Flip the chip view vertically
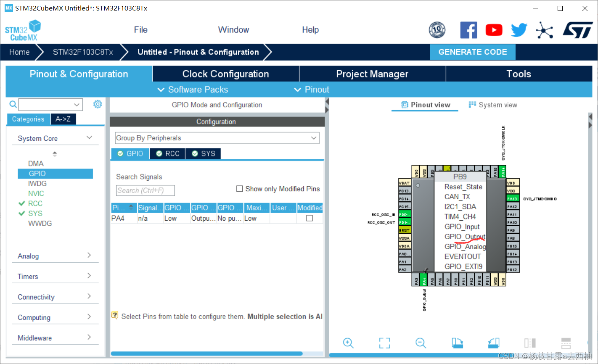Viewport: 598px width, 364px height. click(566, 343)
